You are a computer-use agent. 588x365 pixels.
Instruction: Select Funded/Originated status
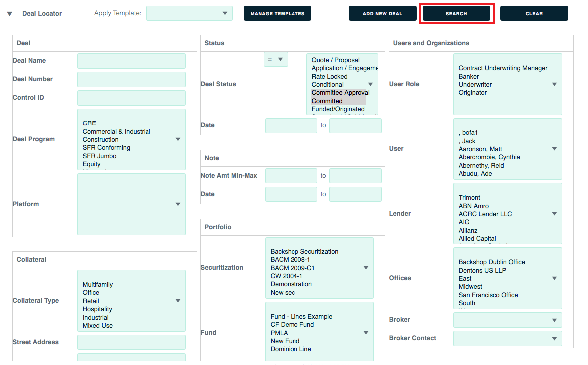point(338,109)
